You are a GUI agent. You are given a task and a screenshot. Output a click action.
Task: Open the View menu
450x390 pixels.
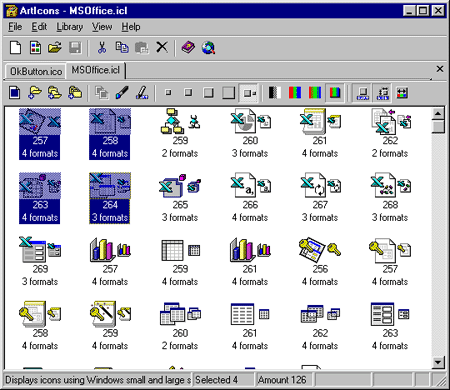click(102, 27)
